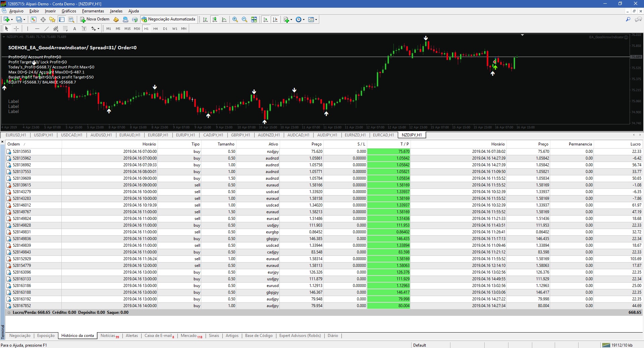Switch to the GBPJPY,H1 chart tab
The height and width of the screenshot is (348, 644).
(240, 135)
